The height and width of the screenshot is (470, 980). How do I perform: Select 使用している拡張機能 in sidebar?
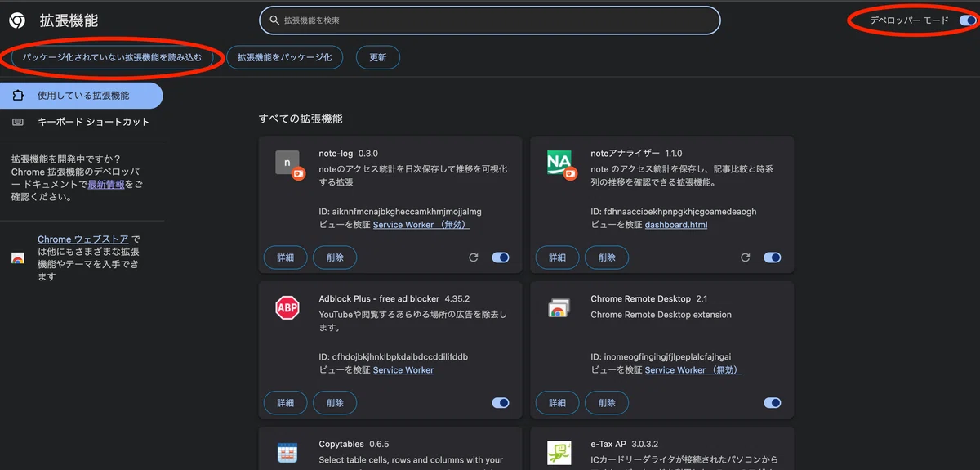[82, 96]
